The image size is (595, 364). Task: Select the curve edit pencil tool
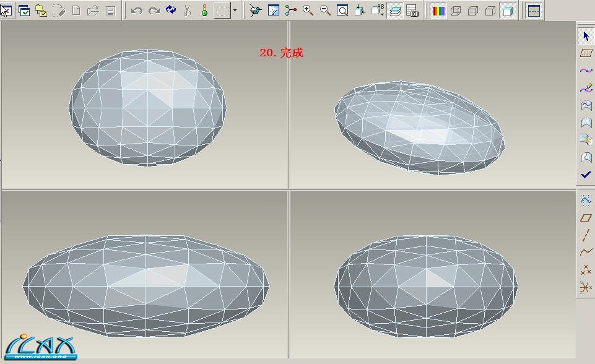tap(586, 89)
